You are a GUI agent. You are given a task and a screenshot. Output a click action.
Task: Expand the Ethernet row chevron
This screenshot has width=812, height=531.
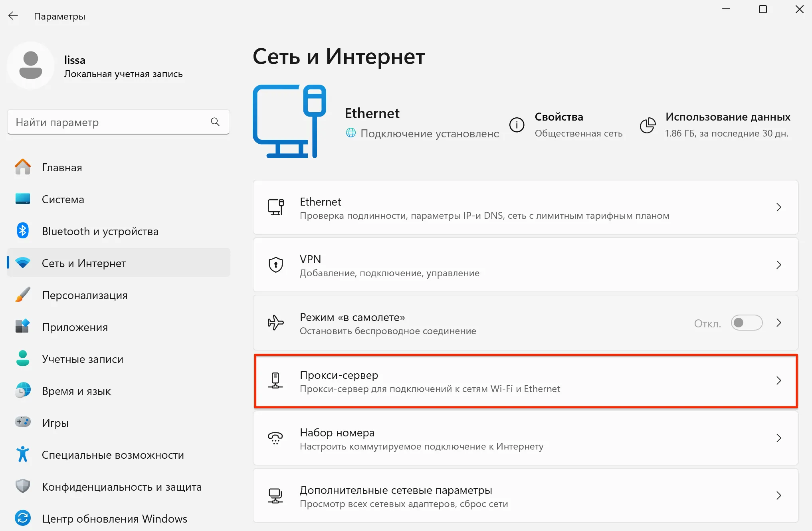tap(778, 207)
